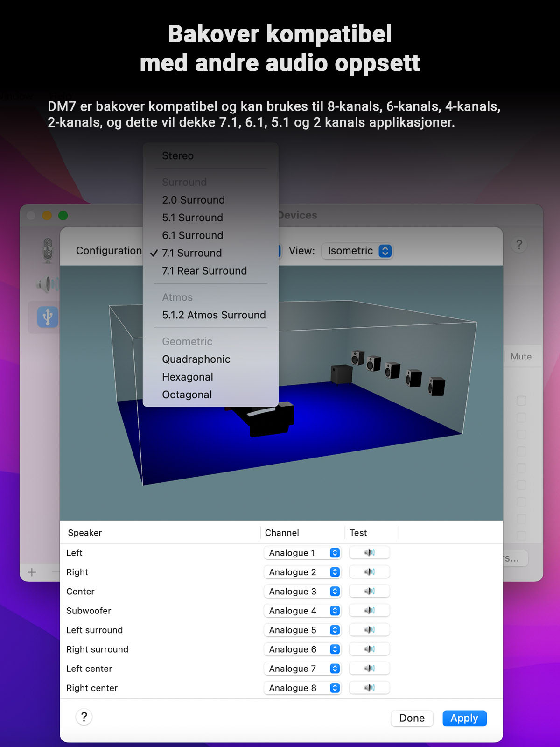Open help in the Audio Devices window
The width and height of the screenshot is (560, 747).
pos(519,245)
